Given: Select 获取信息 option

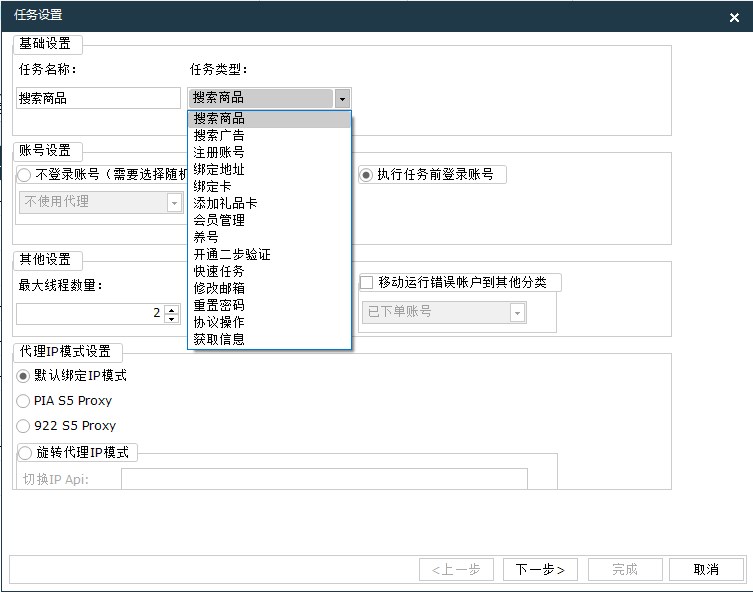Looking at the screenshot, I should pos(269,339).
